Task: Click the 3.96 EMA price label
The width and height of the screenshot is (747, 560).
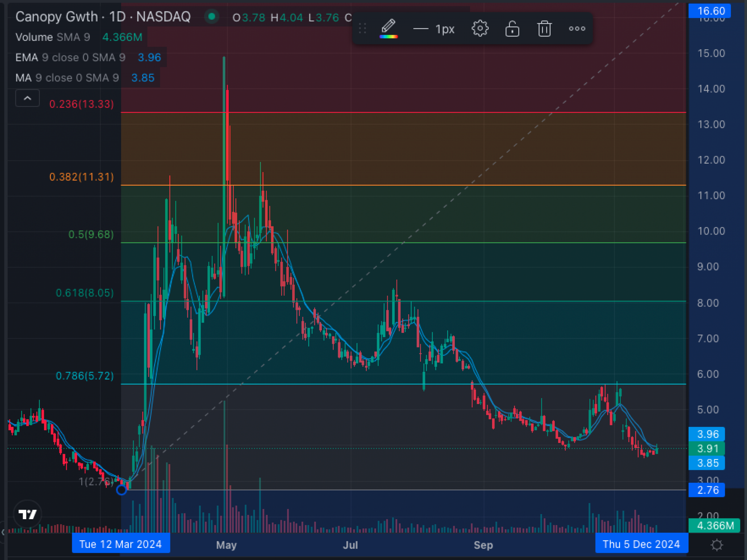Action: point(707,434)
